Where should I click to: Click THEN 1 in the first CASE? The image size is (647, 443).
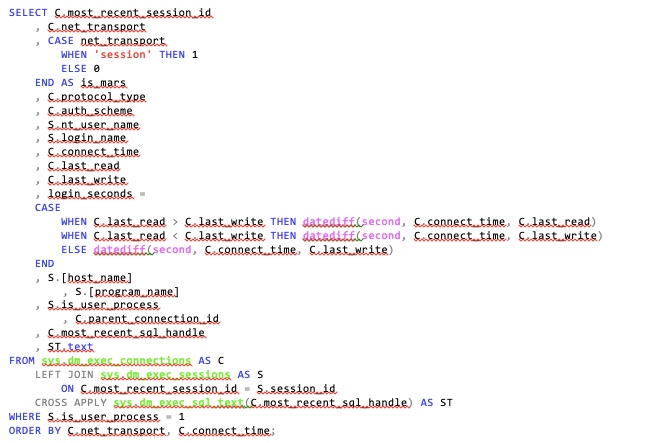[179, 54]
